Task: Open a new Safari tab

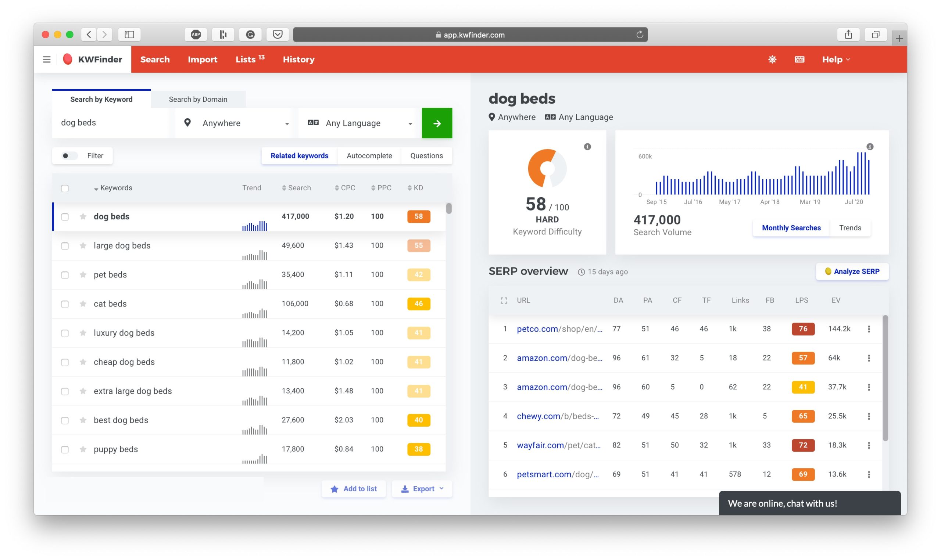Action: pyautogui.click(x=899, y=39)
